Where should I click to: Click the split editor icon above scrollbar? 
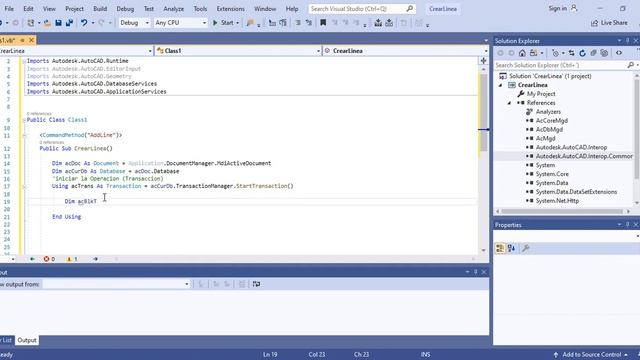[484, 60]
